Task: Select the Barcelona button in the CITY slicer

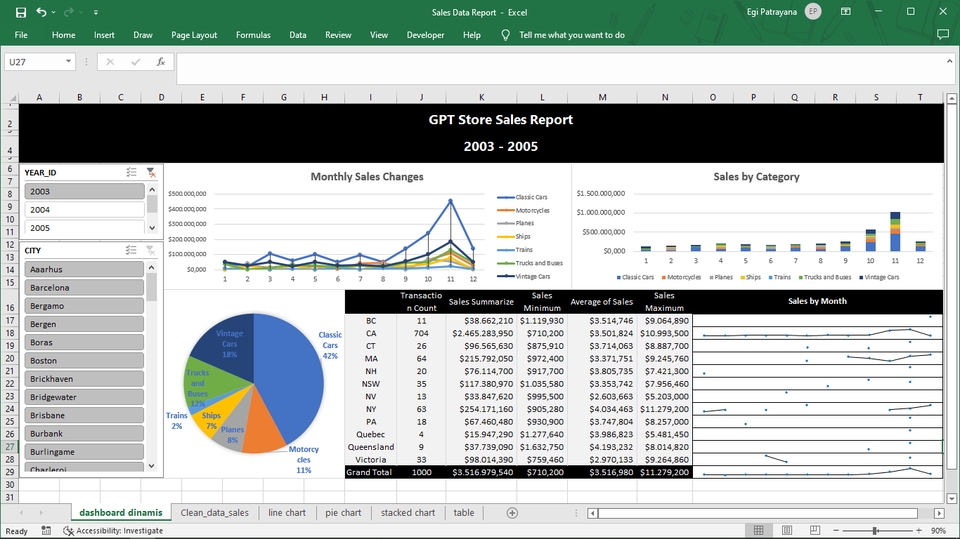Action: pyautogui.click(x=83, y=288)
